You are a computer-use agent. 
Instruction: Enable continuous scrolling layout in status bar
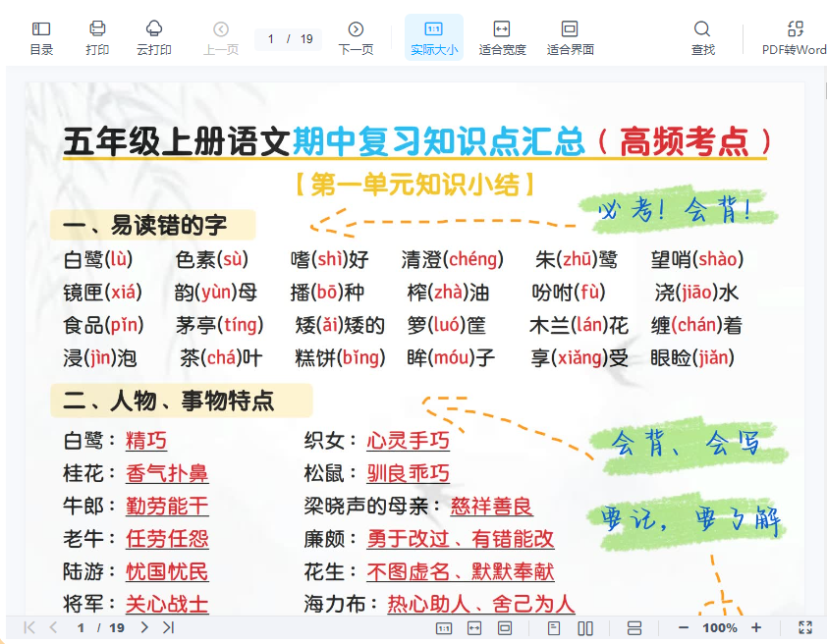pos(634,627)
